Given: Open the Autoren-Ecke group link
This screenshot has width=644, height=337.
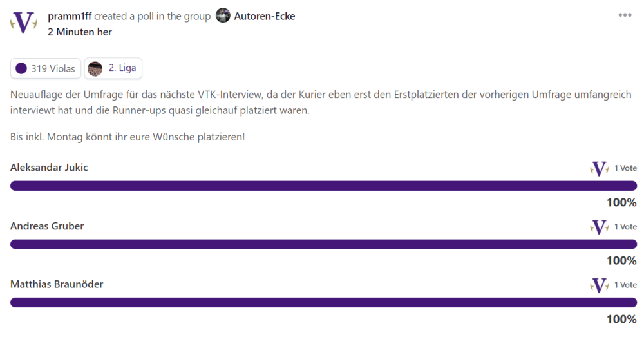Looking at the screenshot, I should 264,16.
